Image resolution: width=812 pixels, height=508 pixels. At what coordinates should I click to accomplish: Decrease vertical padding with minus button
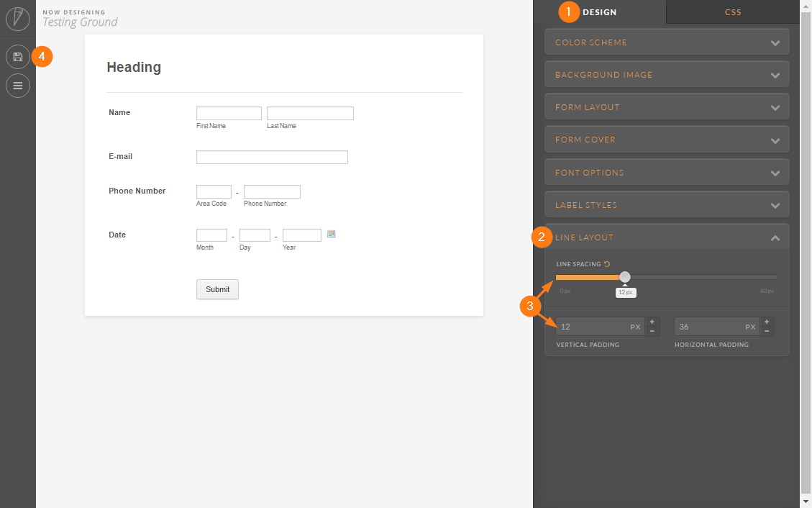[652, 332]
